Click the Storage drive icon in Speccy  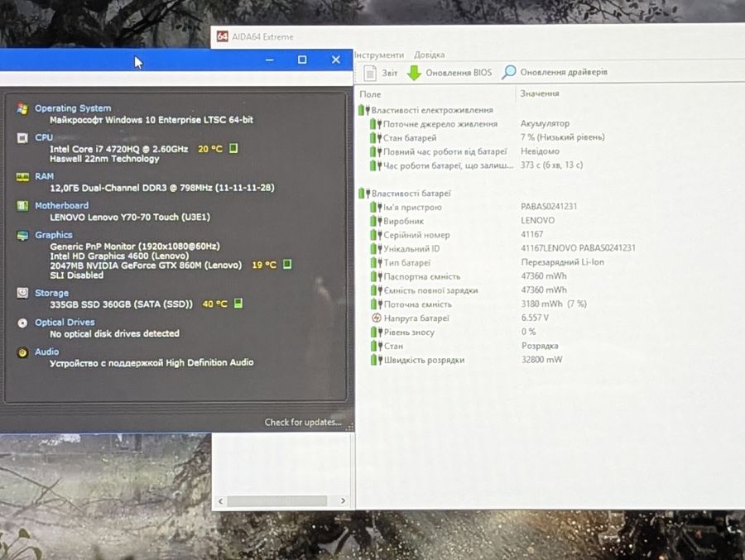point(22,293)
